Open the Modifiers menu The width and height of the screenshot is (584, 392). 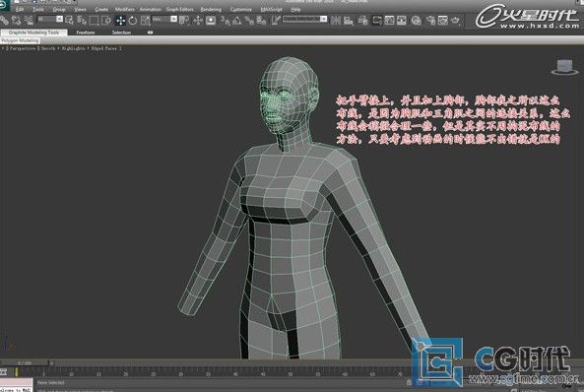(124, 9)
